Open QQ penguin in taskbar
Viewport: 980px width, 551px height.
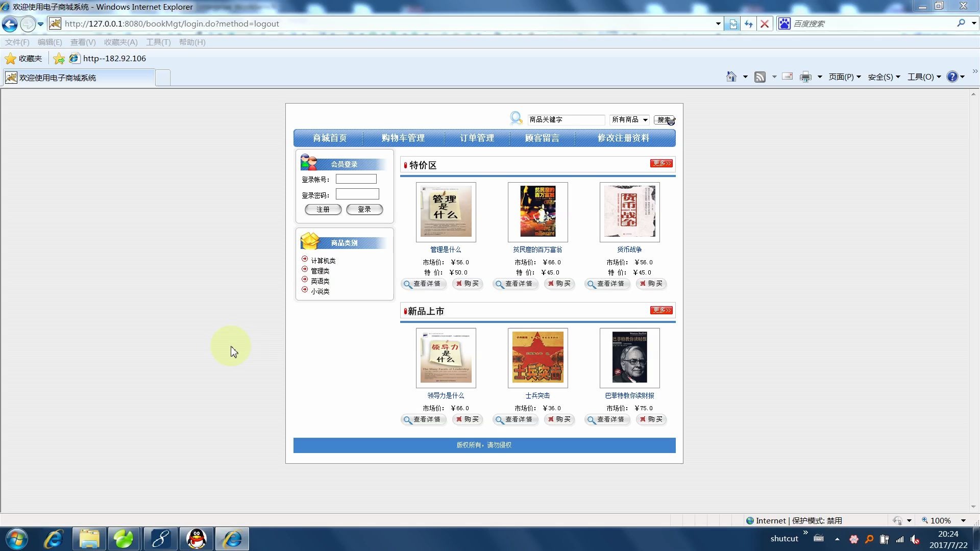(x=197, y=539)
